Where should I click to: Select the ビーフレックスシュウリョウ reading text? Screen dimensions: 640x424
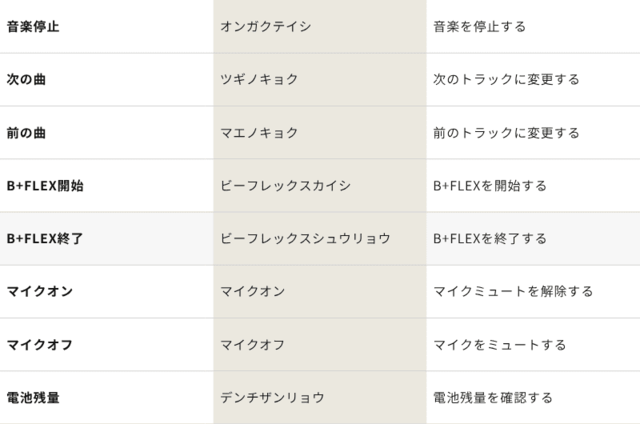click(x=305, y=238)
